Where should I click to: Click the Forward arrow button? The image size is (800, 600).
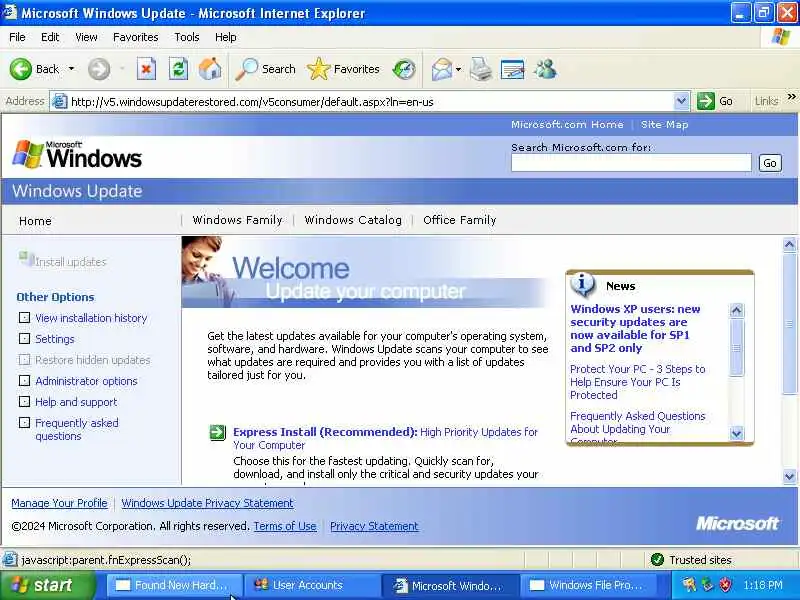point(99,69)
